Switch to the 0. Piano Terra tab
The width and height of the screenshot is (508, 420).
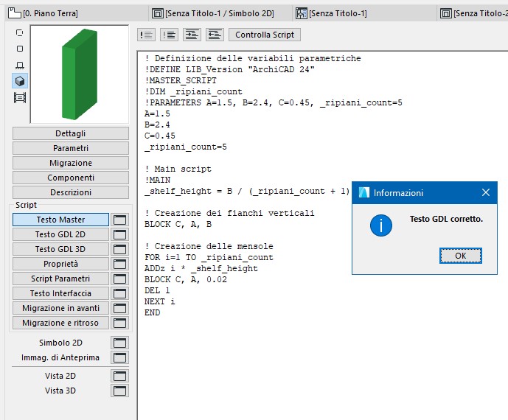(x=46, y=13)
